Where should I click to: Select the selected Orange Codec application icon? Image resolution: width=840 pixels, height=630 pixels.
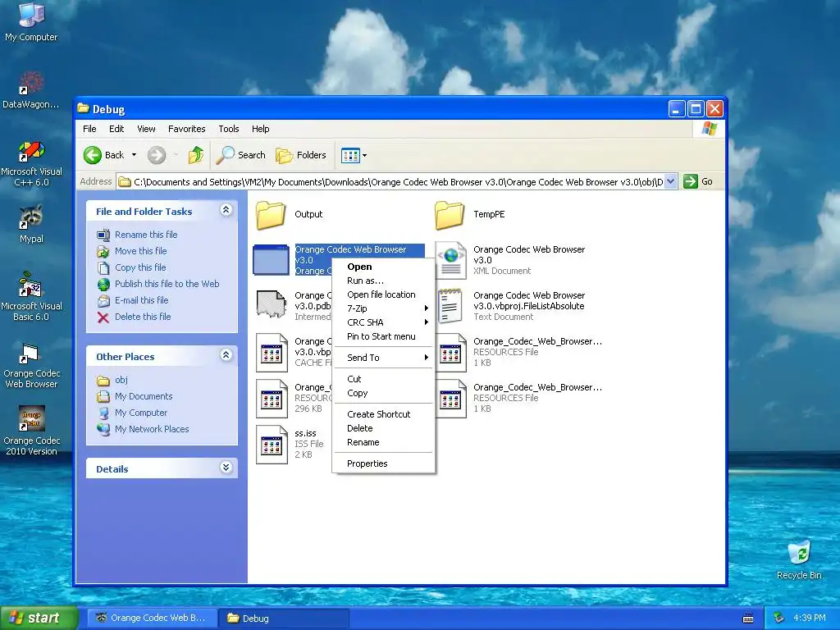click(271, 260)
